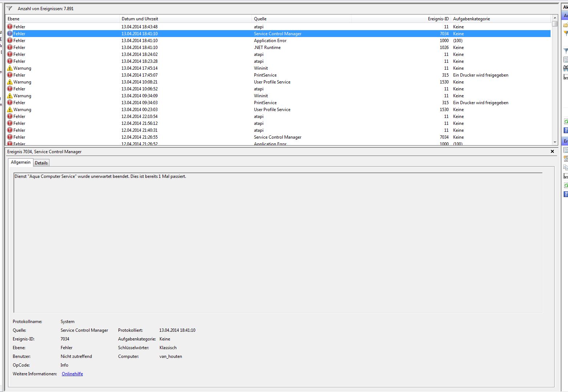Click '.NET Runtime' source cell

pos(267,48)
